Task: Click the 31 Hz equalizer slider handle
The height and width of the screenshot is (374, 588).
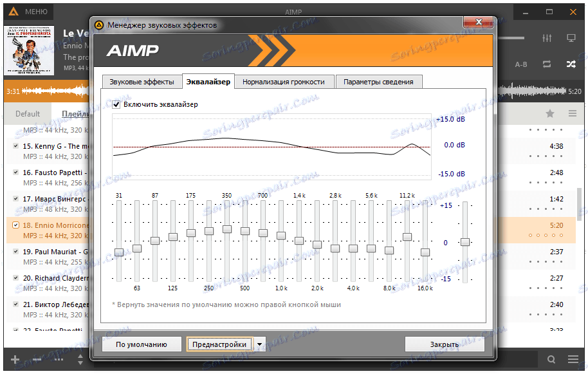Action: click(119, 252)
